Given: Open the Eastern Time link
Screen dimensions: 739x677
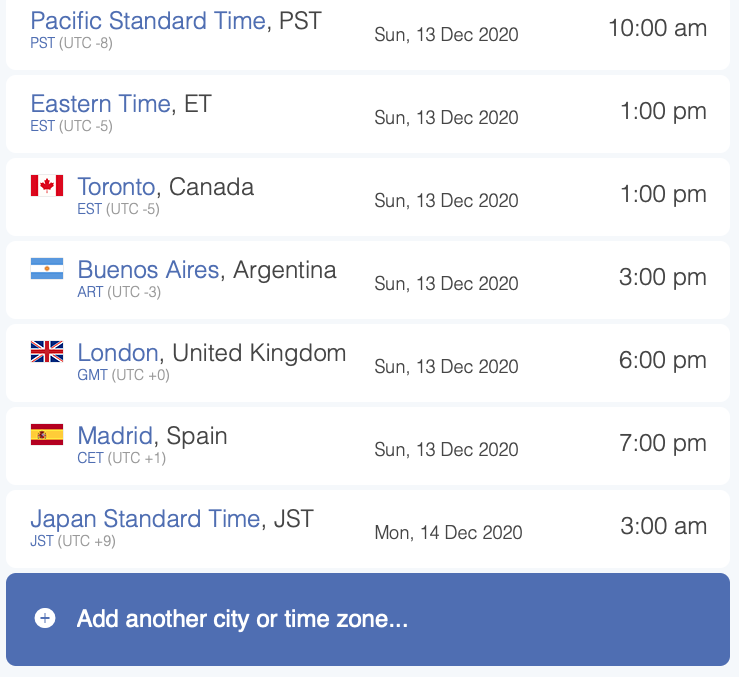Looking at the screenshot, I should [100, 104].
